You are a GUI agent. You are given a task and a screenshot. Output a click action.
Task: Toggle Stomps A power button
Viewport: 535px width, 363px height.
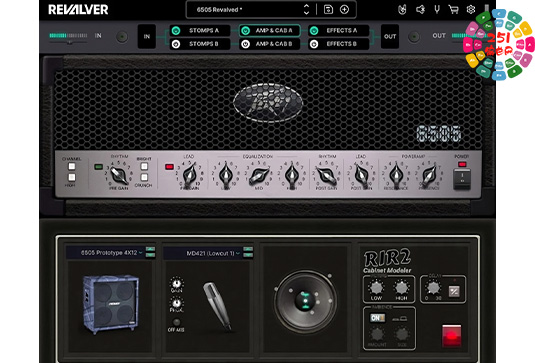[176, 31]
